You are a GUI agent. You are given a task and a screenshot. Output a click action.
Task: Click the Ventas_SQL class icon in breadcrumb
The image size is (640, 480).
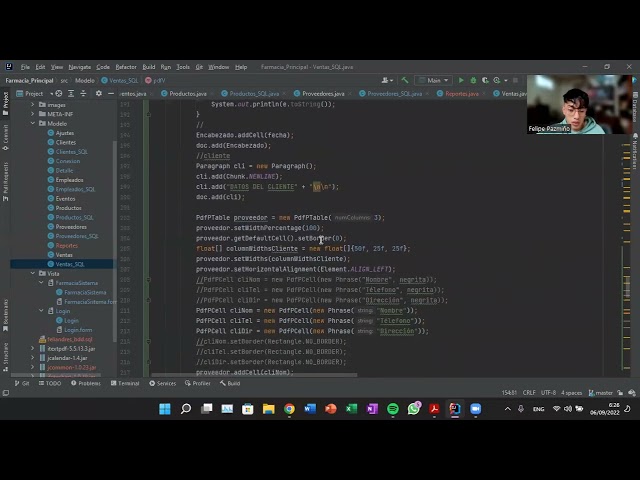(x=104, y=80)
